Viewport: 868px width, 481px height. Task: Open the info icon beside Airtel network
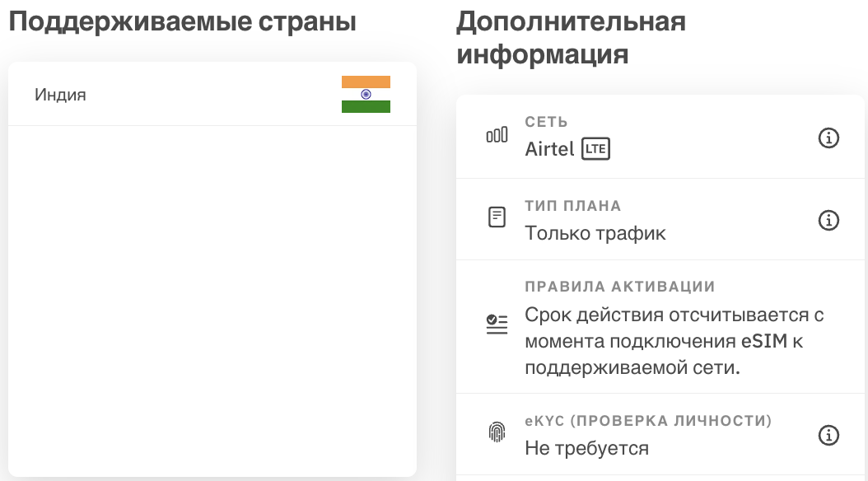point(828,138)
